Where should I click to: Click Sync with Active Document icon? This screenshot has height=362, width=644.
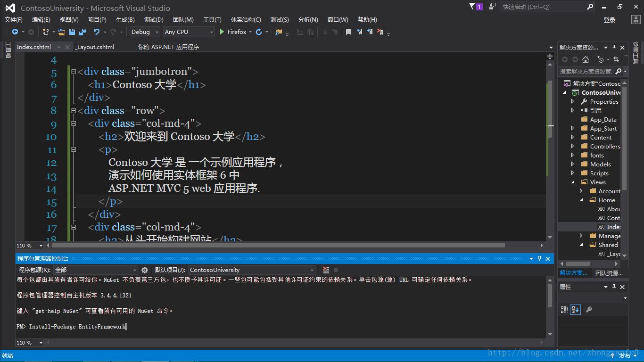[x=616, y=59]
